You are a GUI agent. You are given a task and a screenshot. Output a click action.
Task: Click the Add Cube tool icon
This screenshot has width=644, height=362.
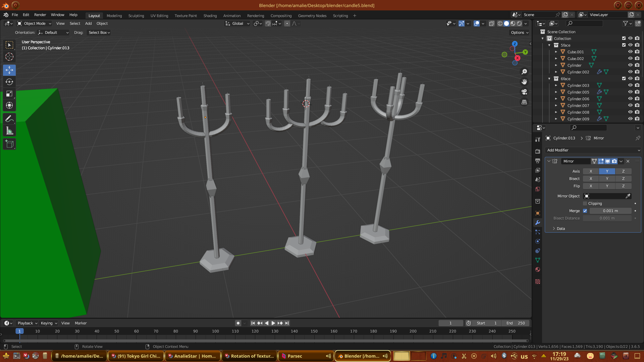pyautogui.click(x=9, y=144)
